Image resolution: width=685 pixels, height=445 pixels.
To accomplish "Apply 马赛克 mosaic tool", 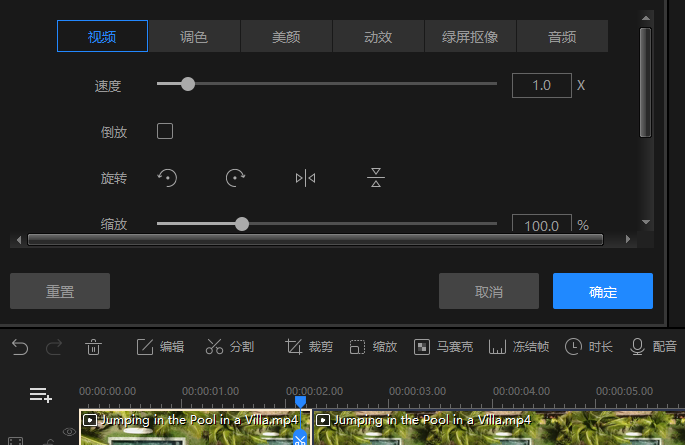I will tap(443, 347).
